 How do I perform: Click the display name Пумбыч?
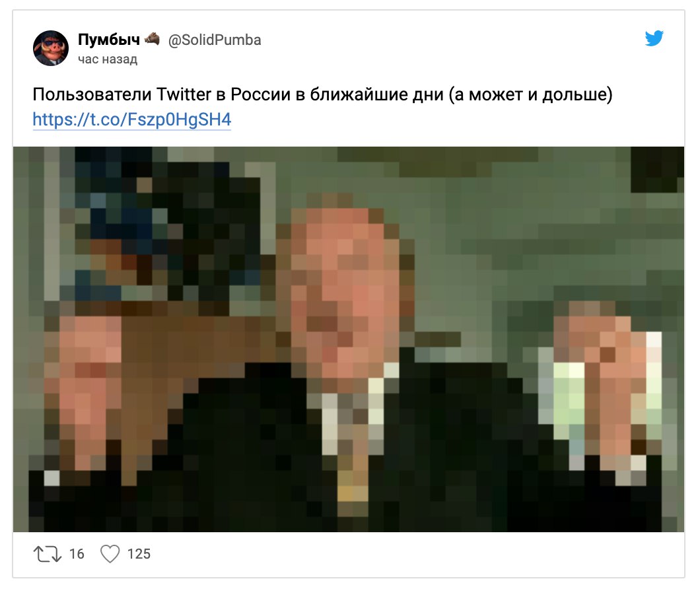109,40
